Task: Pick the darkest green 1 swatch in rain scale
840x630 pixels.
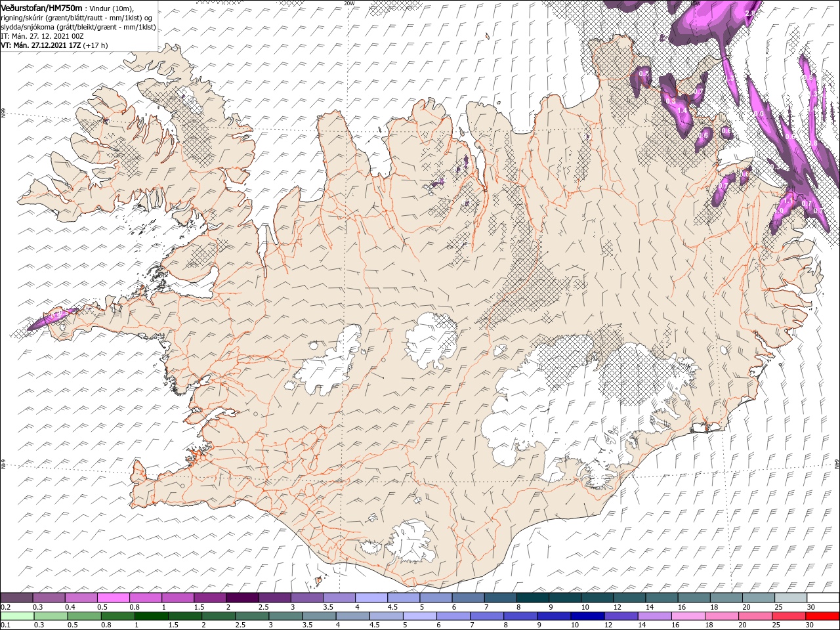Action: [x=151, y=616]
